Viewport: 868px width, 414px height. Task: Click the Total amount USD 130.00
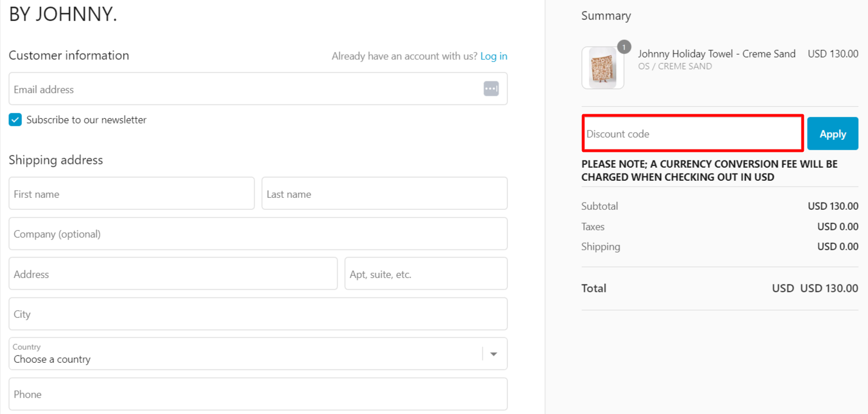(x=829, y=288)
